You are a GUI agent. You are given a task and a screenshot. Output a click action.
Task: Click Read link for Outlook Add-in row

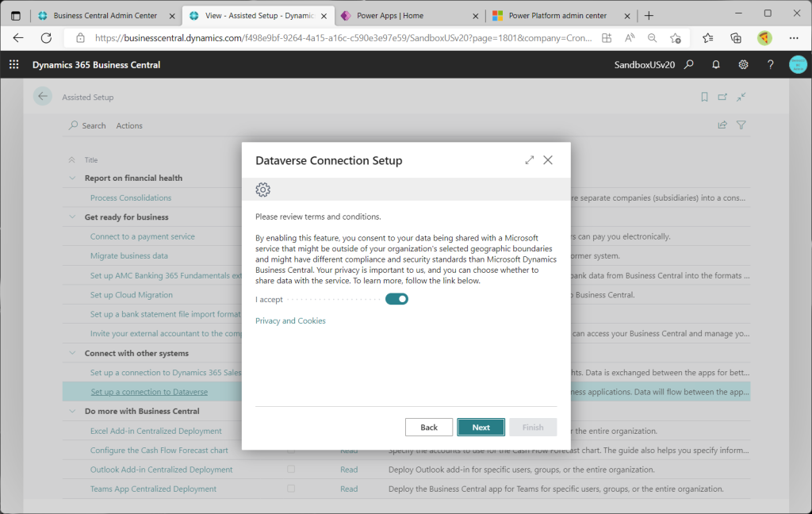point(349,470)
